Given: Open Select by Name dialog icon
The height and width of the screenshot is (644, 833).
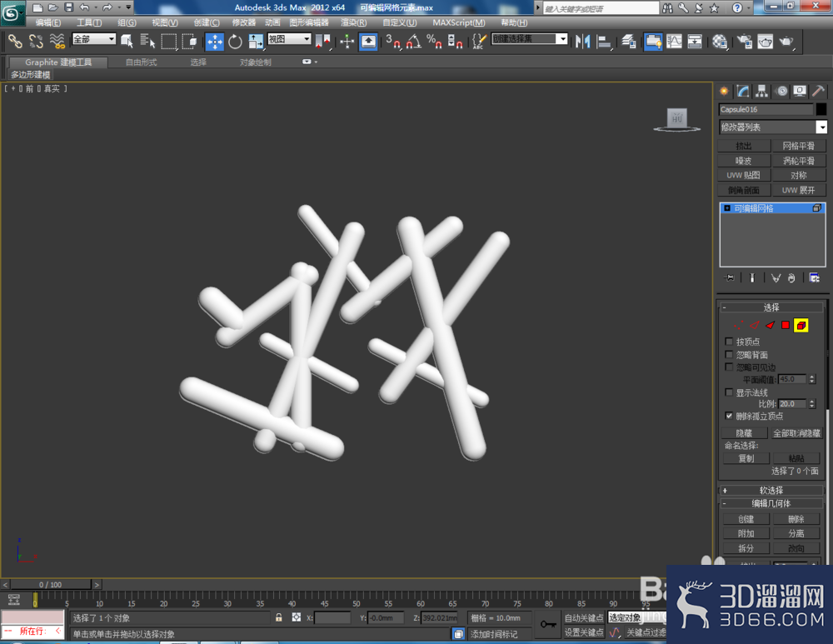Looking at the screenshot, I should click(147, 41).
